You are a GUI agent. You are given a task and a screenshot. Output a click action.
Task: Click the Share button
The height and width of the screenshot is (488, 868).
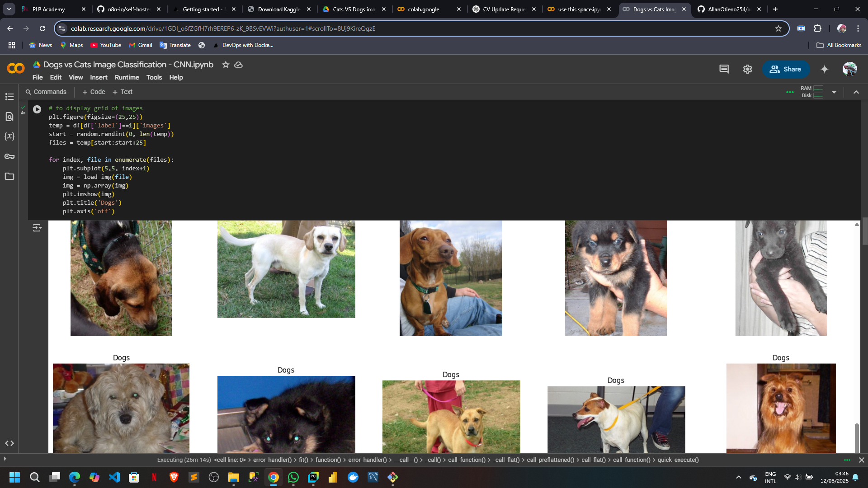pyautogui.click(x=786, y=69)
